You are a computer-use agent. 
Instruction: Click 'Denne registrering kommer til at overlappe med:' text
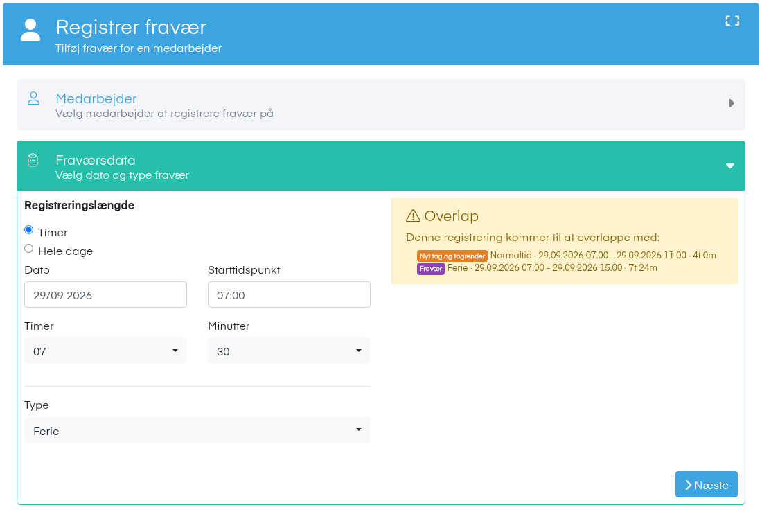pos(533,238)
